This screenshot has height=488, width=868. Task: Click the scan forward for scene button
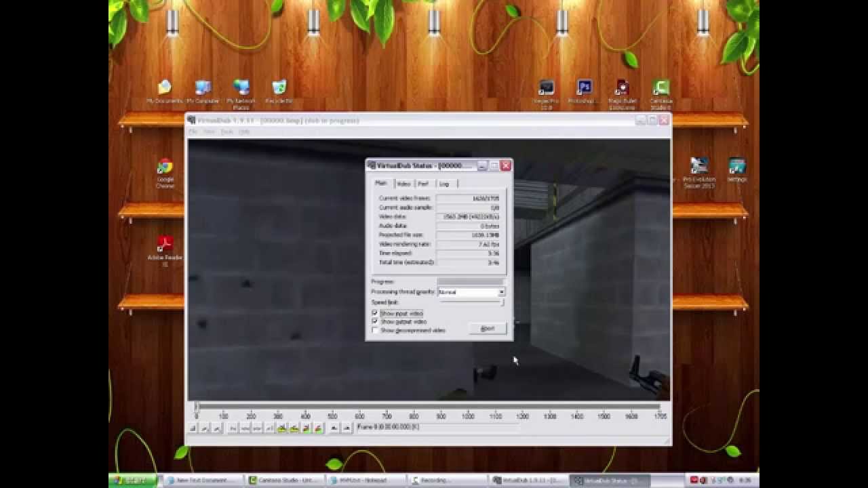click(318, 428)
